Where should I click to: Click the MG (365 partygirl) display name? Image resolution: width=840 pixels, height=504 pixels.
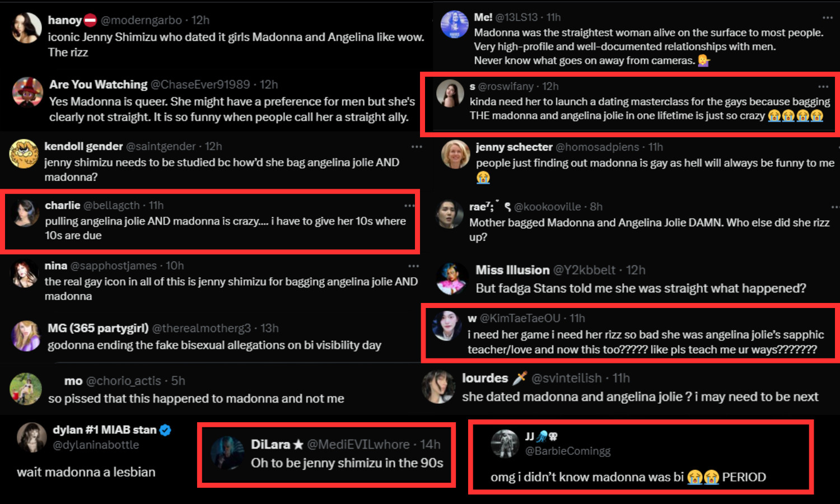coord(98,328)
